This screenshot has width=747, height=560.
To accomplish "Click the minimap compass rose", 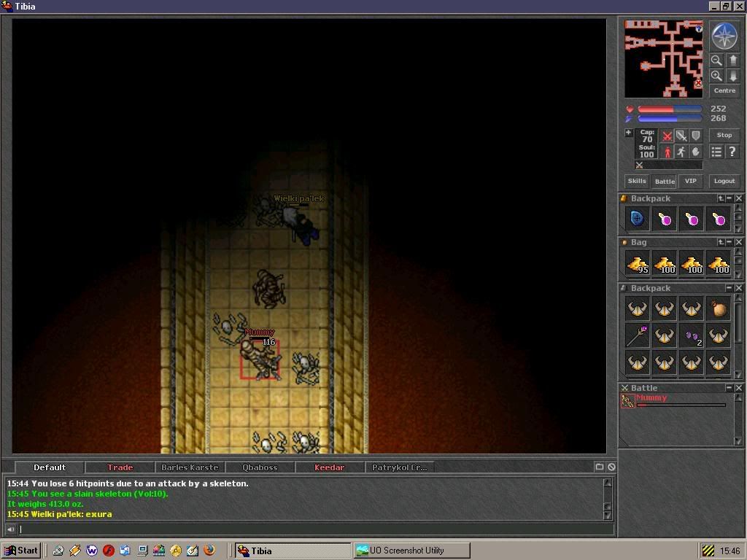I will (x=724, y=36).
